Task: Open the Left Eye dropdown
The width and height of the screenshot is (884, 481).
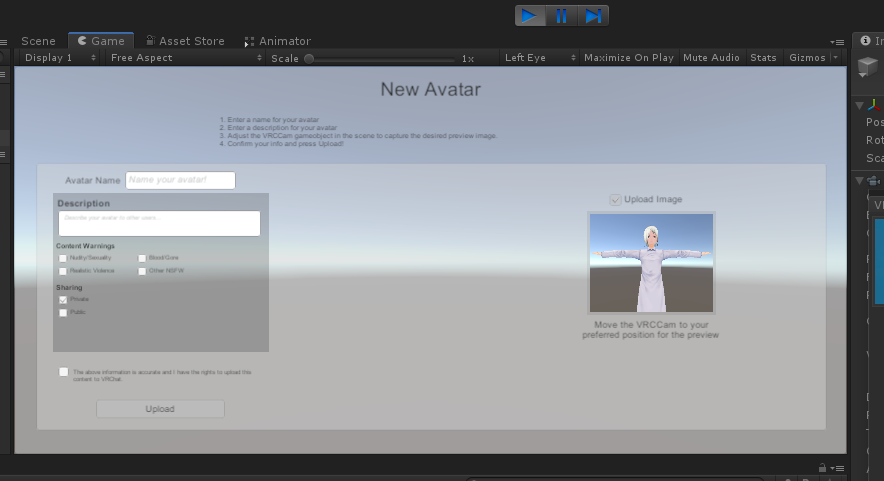Action: tap(540, 58)
